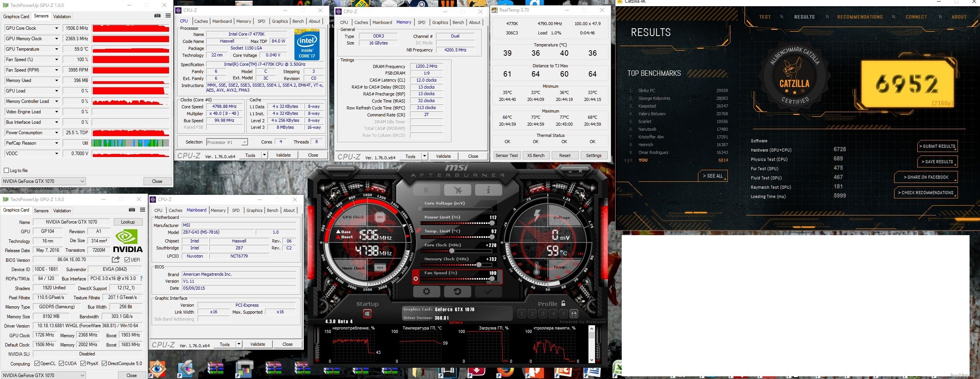Toggle the DirectCompute 5.0 checkbox
Screen dimensions: 980x379
[104, 364]
